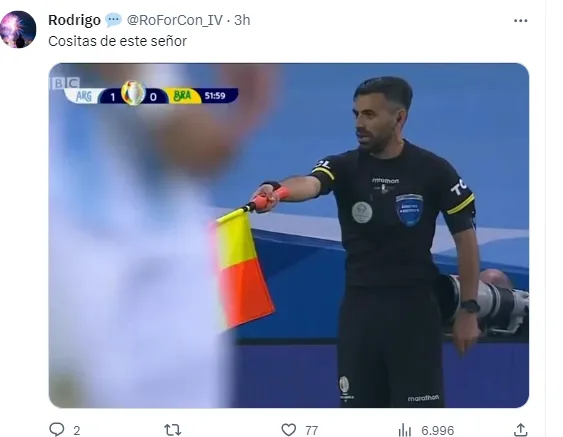Click the ARG 1-0 BRA scoreboard in the image
The width and height of the screenshot is (563, 437).
tap(151, 95)
